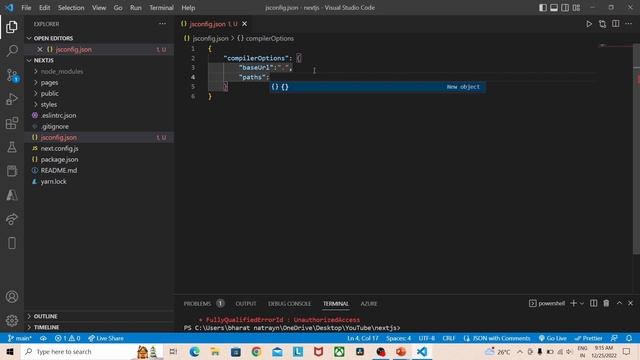Click Prettier status bar item
640x360 pixels.
588,338
